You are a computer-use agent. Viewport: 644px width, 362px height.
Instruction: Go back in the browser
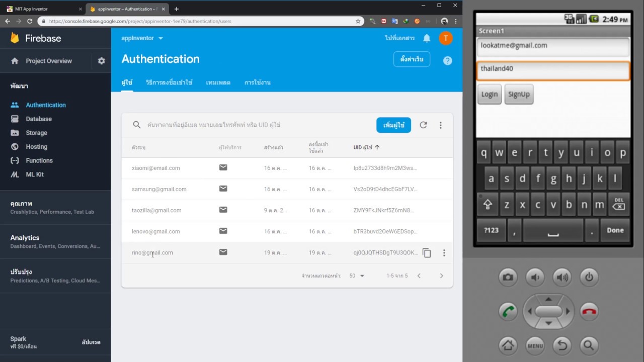point(8,21)
